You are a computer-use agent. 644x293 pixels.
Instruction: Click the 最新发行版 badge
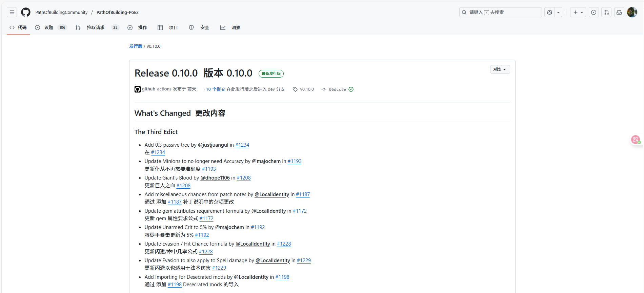pos(271,74)
